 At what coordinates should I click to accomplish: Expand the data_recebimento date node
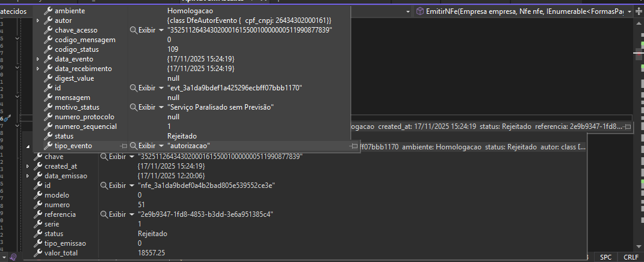(38, 69)
